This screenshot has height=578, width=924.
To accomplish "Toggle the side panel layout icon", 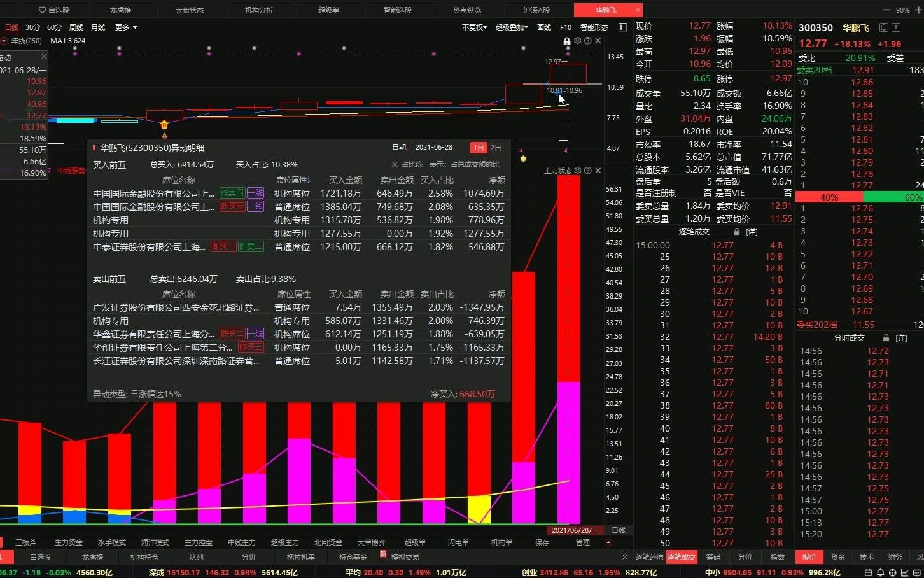I will click(x=622, y=27).
